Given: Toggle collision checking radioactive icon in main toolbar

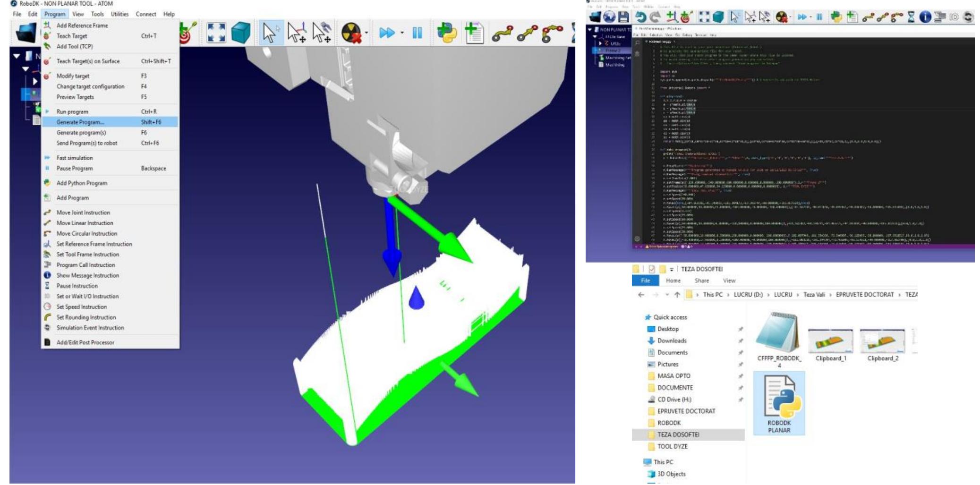Looking at the screenshot, I should (x=351, y=33).
